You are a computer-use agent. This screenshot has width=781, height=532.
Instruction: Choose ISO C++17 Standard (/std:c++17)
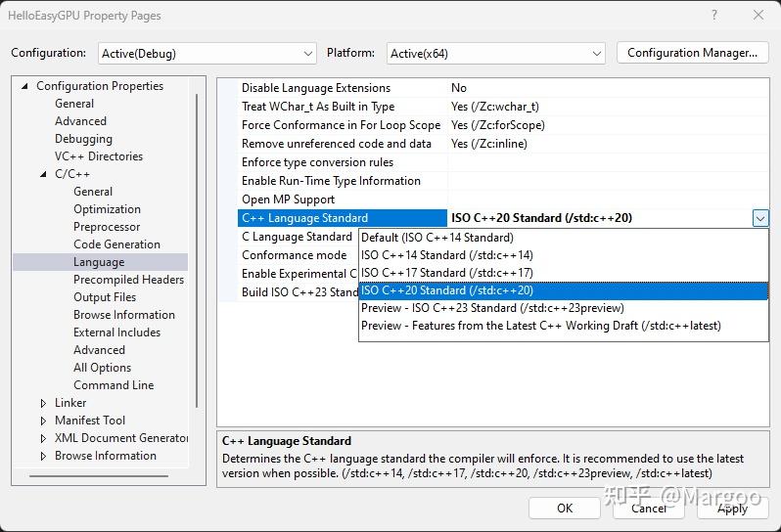point(564,273)
